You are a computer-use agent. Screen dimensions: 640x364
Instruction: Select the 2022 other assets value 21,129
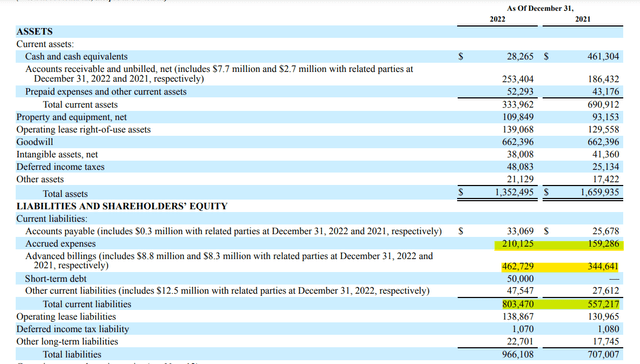520,179
